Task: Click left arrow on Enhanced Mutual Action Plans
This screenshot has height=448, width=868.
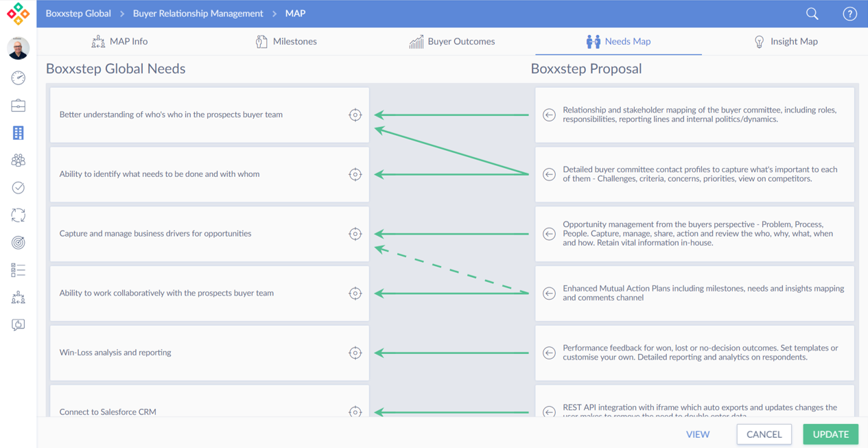Action: [549, 294]
